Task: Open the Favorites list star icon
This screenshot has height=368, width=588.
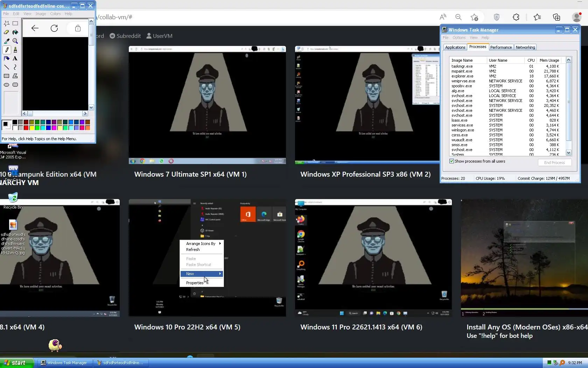Action: [x=537, y=17]
